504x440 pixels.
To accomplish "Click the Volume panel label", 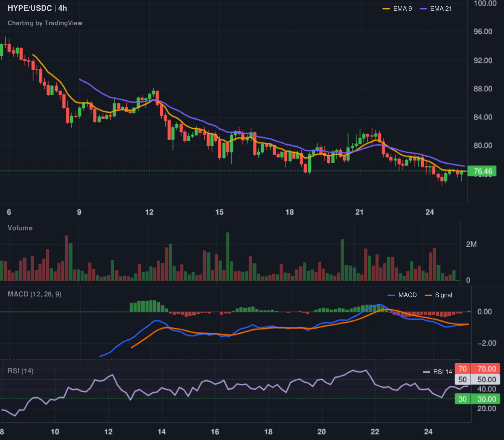I will pos(20,228).
